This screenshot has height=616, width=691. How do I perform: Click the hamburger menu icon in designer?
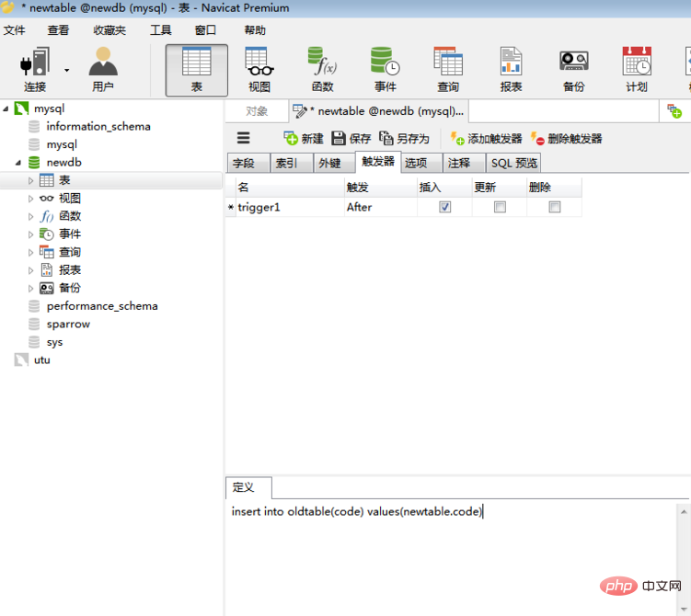click(x=243, y=138)
